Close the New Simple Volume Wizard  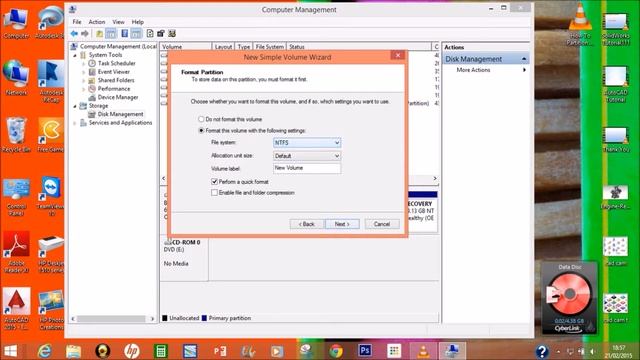pyautogui.click(x=398, y=55)
